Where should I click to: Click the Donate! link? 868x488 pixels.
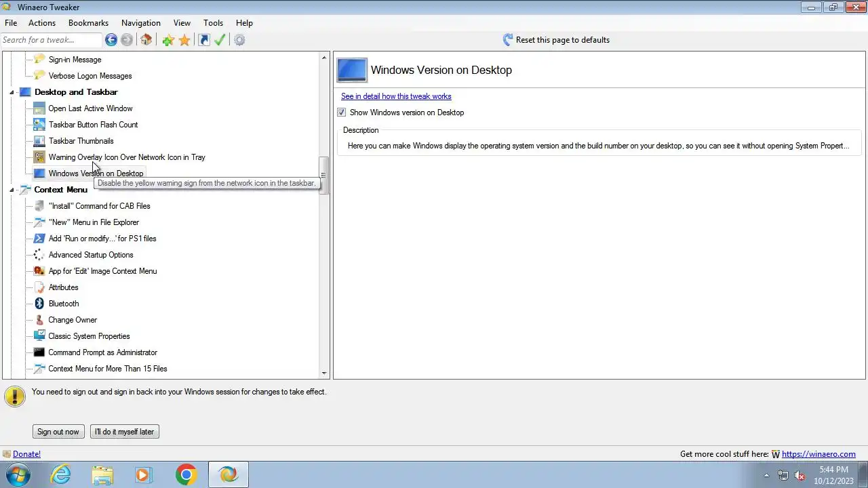(x=26, y=454)
